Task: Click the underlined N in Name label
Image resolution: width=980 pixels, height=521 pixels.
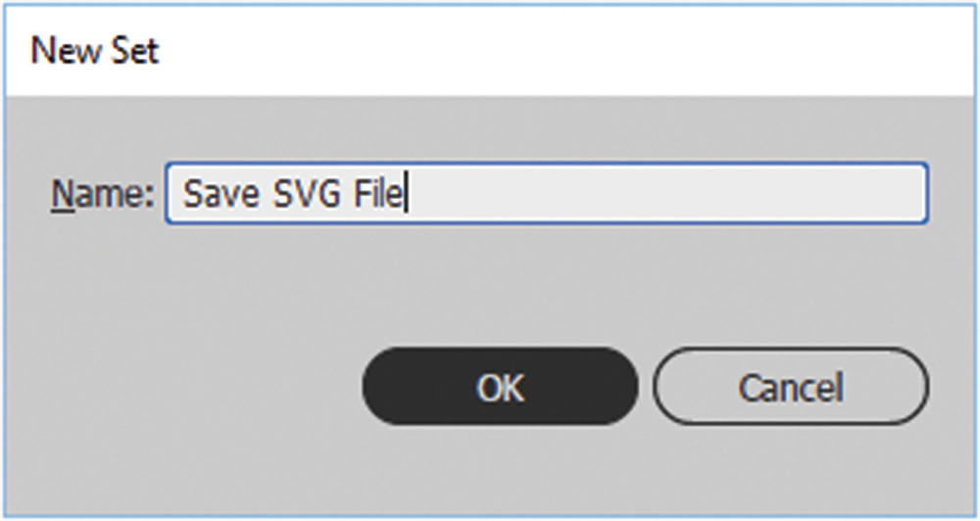Action: point(60,195)
